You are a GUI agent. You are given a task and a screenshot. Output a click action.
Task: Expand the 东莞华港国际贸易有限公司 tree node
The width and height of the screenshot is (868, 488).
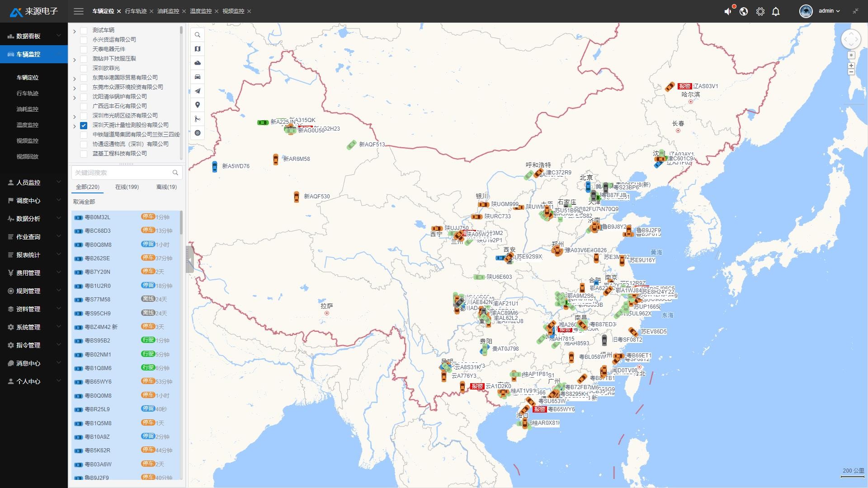75,78
